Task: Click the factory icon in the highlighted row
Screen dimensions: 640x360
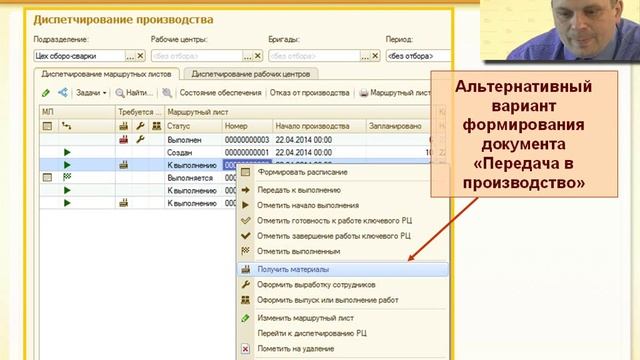Action: (124, 165)
